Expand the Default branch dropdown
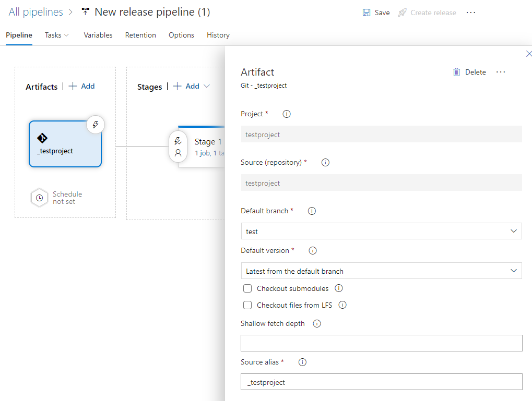 pyautogui.click(x=514, y=231)
